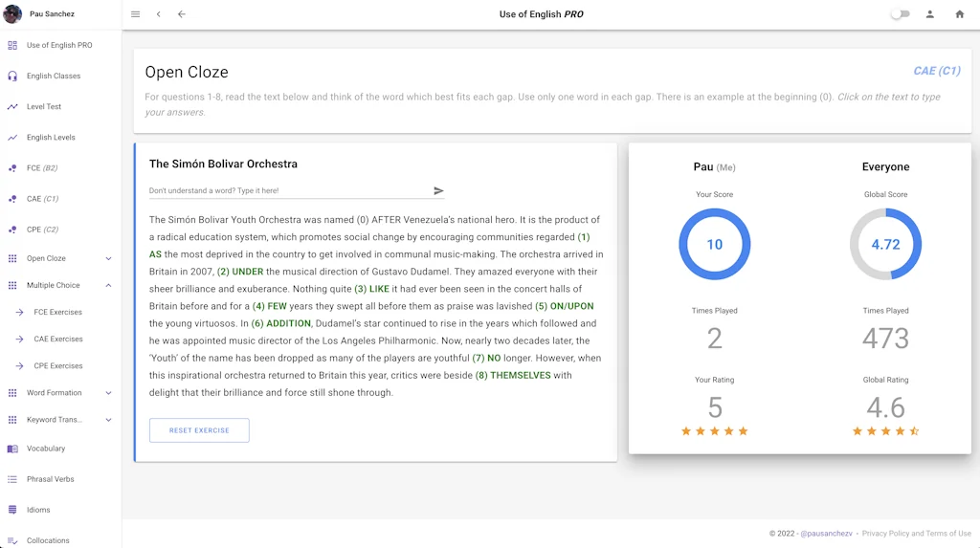Click the chevron-left collapse icon in the top bar
The image size is (980, 548).
click(x=159, y=13)
